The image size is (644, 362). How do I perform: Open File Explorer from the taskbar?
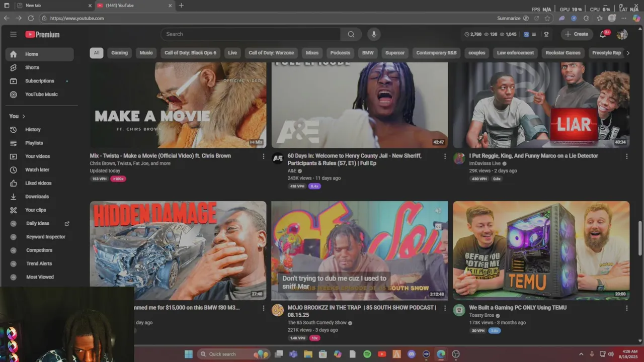point(308,354)
